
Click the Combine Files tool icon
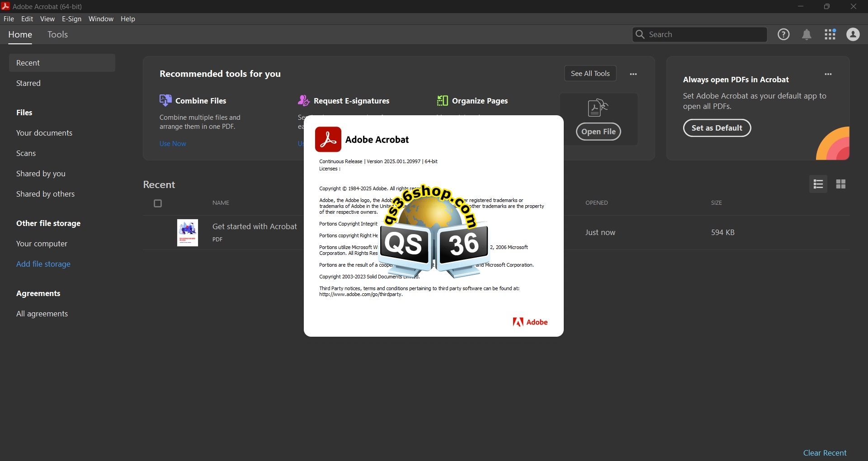165,100
